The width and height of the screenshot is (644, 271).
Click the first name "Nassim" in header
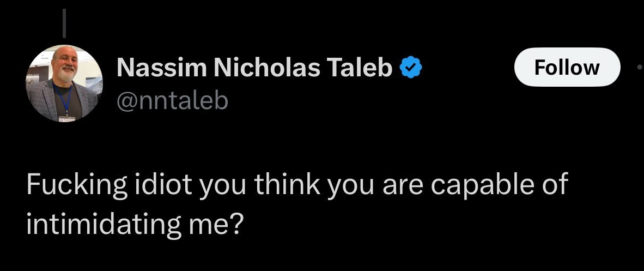click(x=161, y=68)
